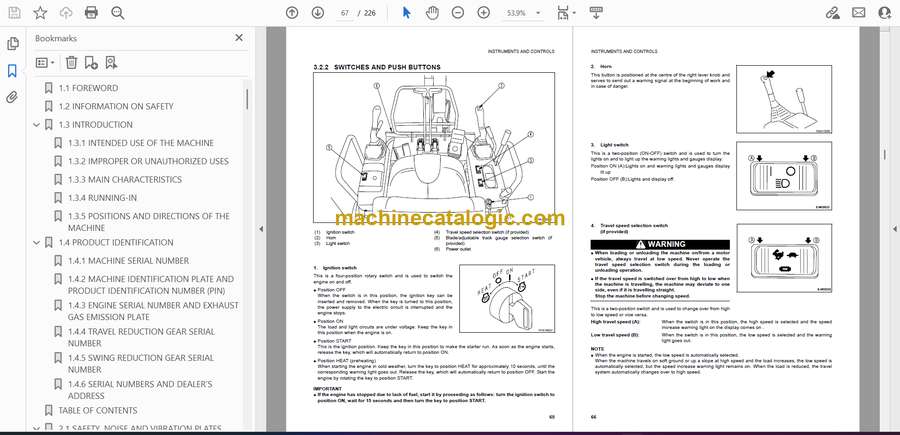The height and width of the screenshot is (435, 900).
Task: Share link to the file icon
Action: pyautogui.click(x=832, y=13)
